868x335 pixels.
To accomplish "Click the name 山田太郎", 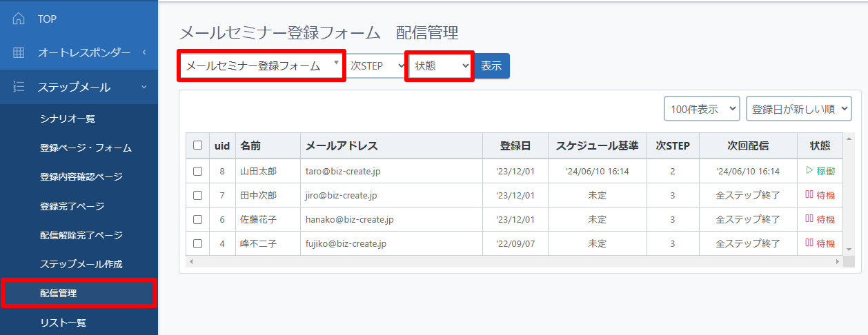I will pos(258,171).
